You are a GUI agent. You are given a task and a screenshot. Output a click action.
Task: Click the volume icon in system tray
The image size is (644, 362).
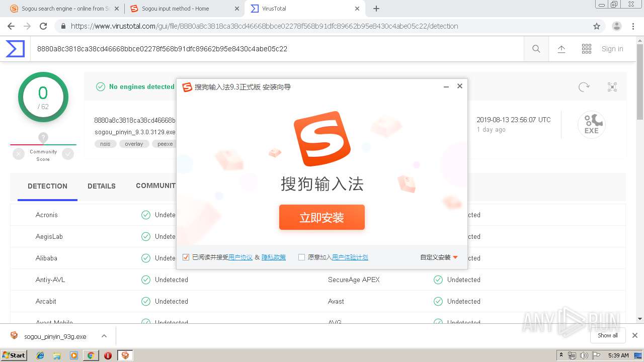tap(584, 355)
